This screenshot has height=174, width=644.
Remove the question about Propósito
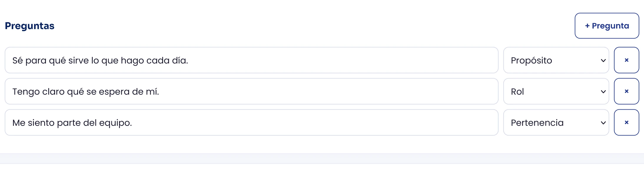click(x=626, y=60)
